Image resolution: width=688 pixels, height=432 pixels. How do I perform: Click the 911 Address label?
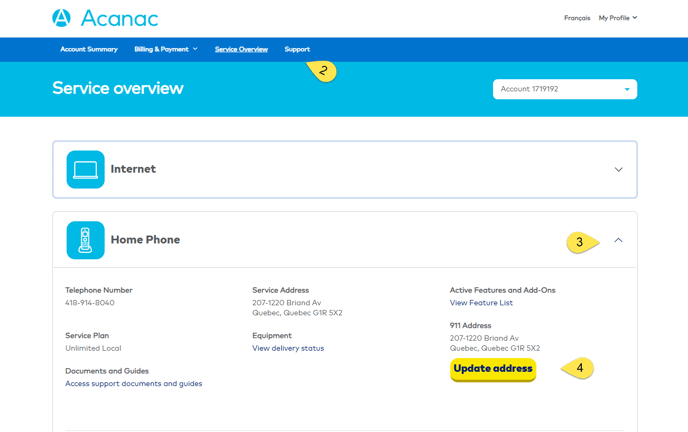470,325
